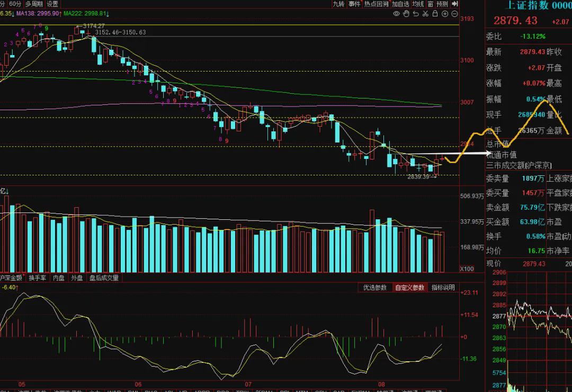Image resolution: width=572 pixels, height=392 pixels.
Task: Open the 多周期 multi-period tab
Action: [34, 4]
